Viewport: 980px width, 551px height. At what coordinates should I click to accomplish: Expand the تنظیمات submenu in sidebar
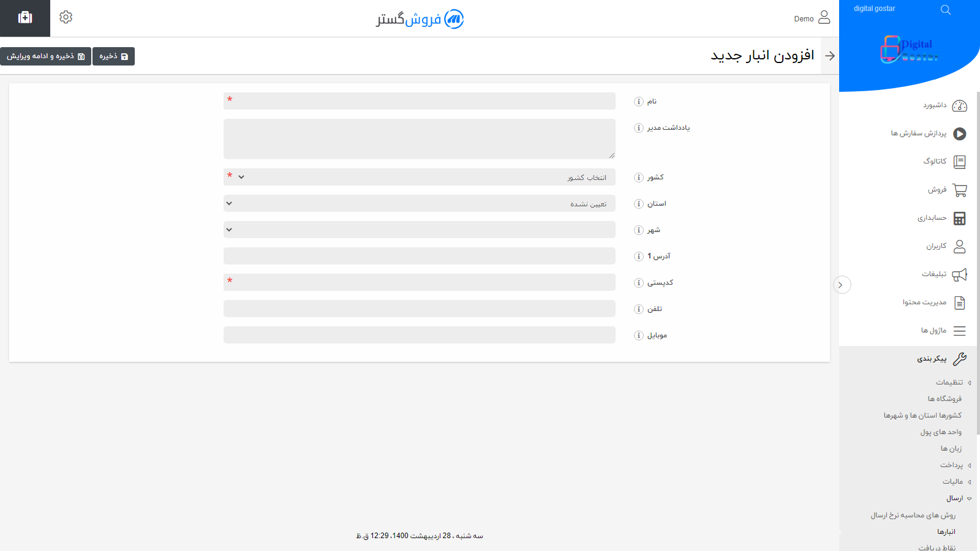click(949, 383)
